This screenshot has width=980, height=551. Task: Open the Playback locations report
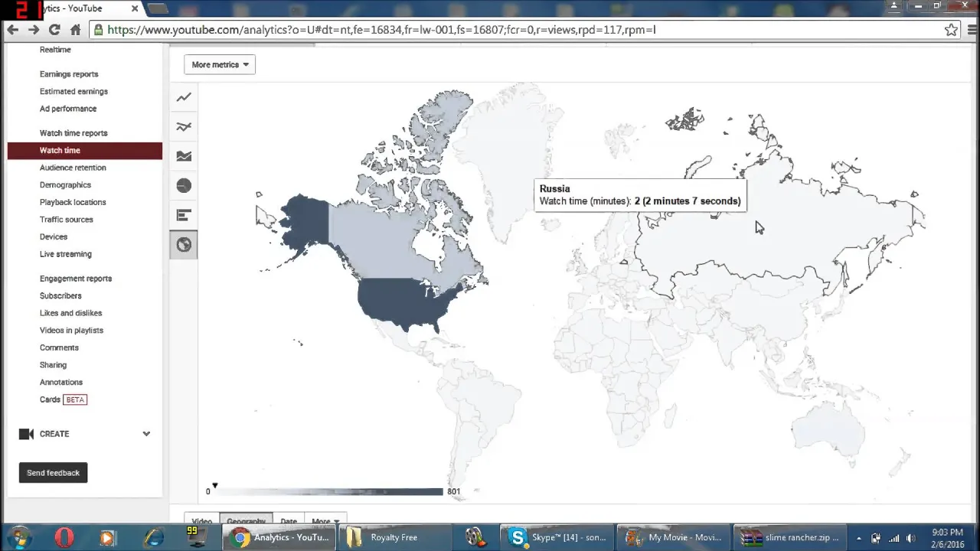click(73, 202)
